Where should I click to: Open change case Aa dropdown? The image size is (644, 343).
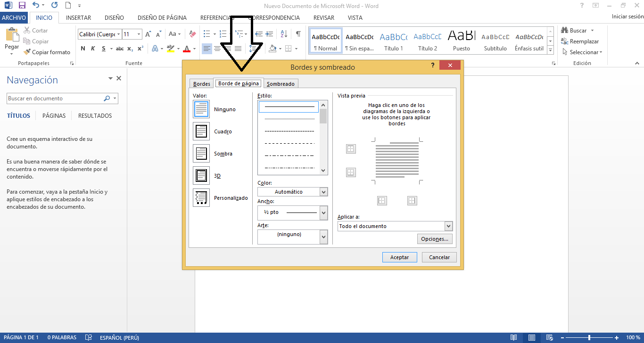(x=174, y=34)
